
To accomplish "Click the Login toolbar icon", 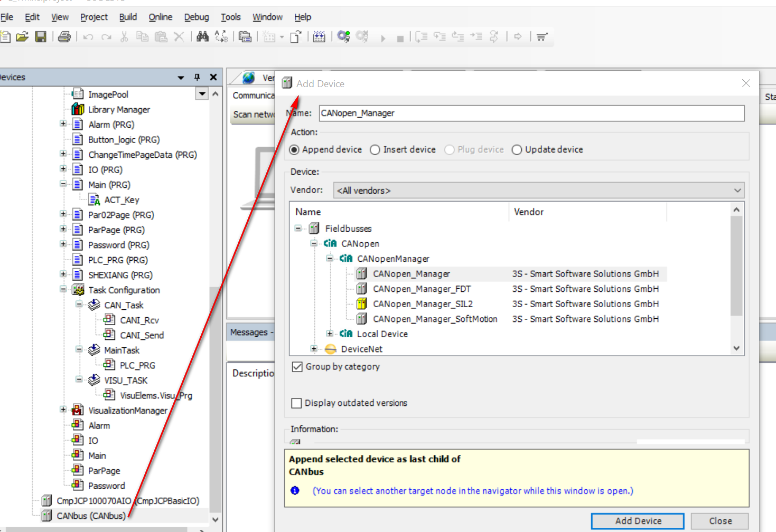I will coord(343,36).
